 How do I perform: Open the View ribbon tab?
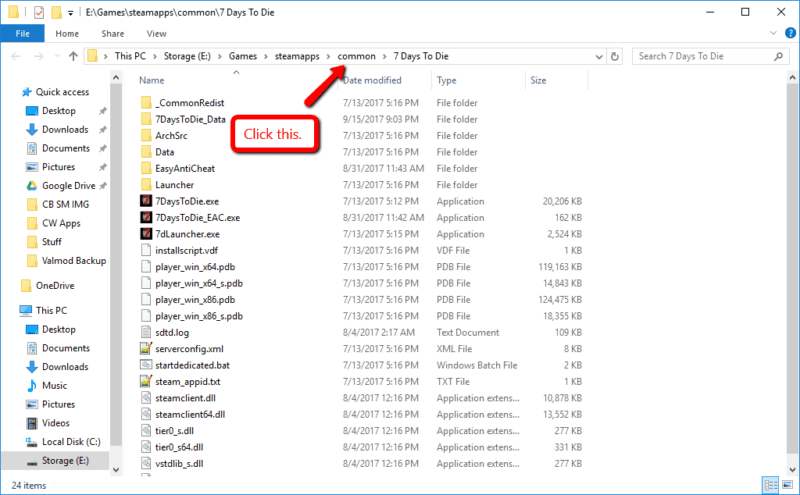click(x=156, y=34)
